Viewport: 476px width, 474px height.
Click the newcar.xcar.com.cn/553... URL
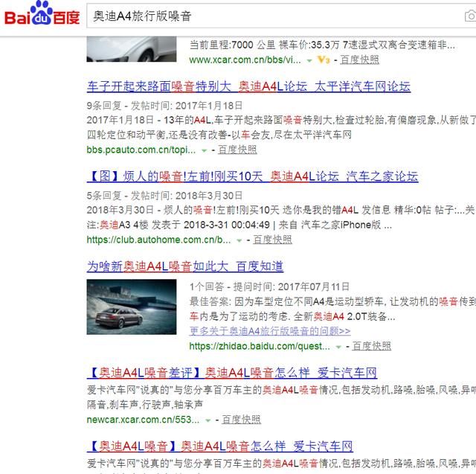(x=143, y=420)
